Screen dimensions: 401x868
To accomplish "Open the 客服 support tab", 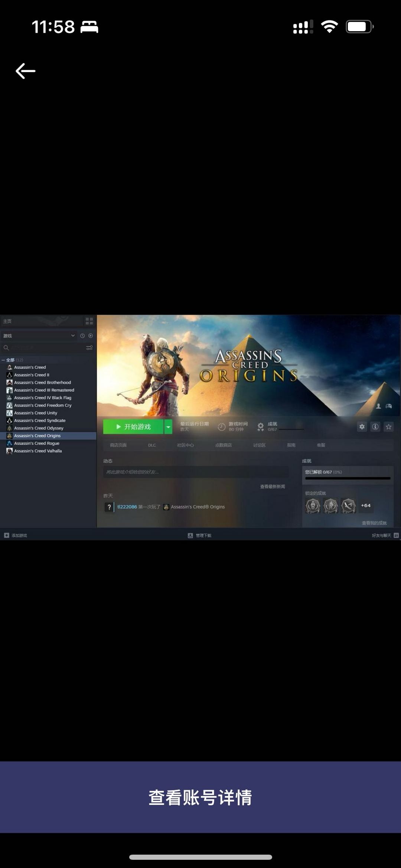I will pos(321,445).
